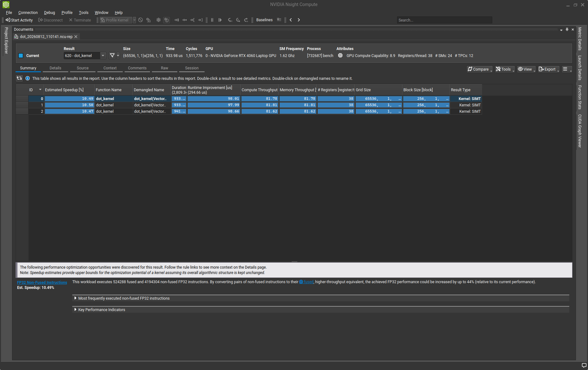Select the Estimated Speedup bar for kernel ID 1
This screenshot has width=588, height=370.
tap(69, 105)
